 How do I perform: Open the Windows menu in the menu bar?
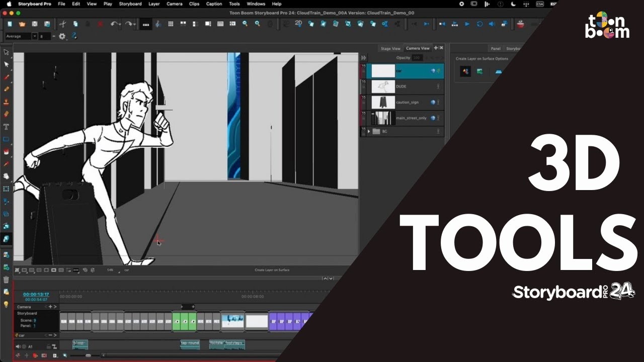pos(256,4)
